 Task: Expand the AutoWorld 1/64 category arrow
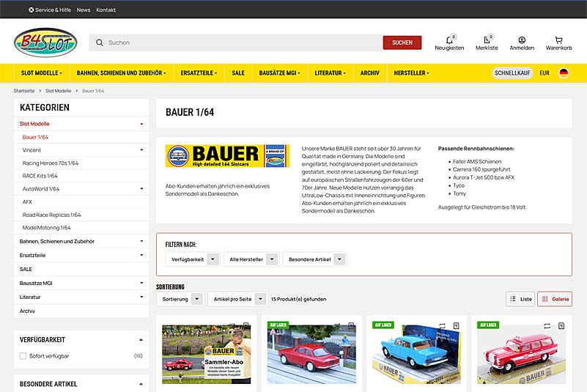(x=141, y=189)
